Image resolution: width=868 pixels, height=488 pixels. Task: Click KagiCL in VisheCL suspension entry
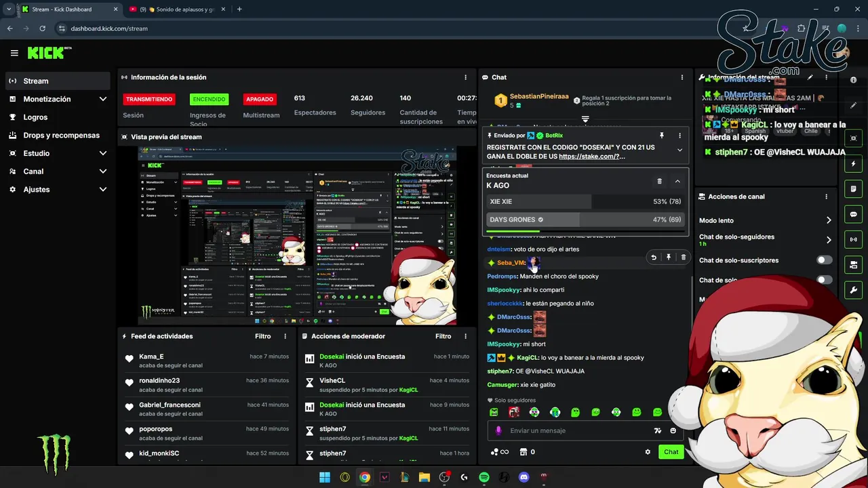tap(408, 390)
